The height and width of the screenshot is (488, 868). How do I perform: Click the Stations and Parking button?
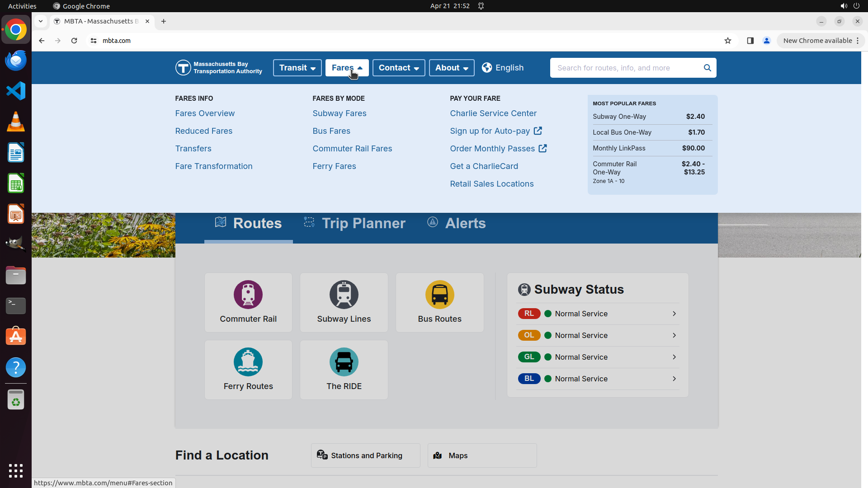tap(365, 455)
